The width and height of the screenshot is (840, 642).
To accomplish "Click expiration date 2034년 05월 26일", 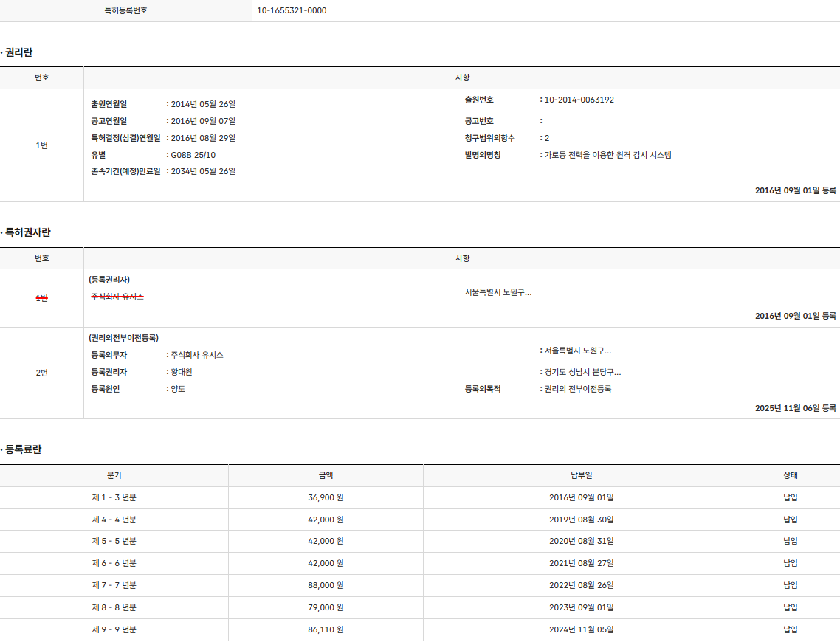I will (x=203, y=171).
